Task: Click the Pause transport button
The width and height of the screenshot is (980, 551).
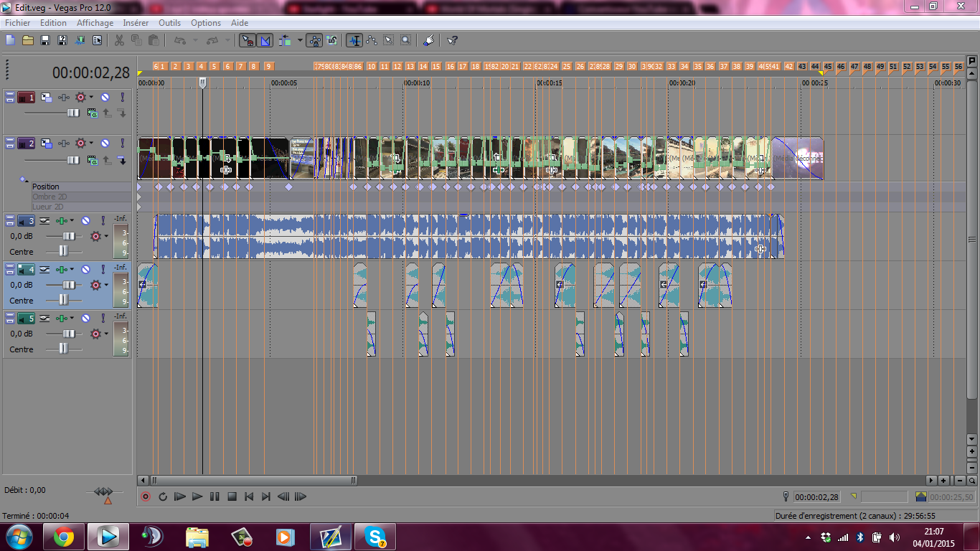Action: coord(215,496)
